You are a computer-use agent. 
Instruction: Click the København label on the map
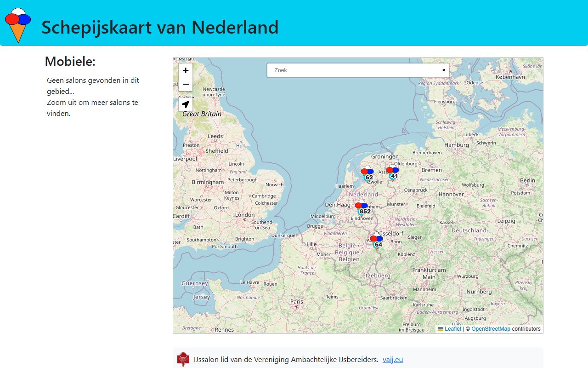(x=510, y=77)
